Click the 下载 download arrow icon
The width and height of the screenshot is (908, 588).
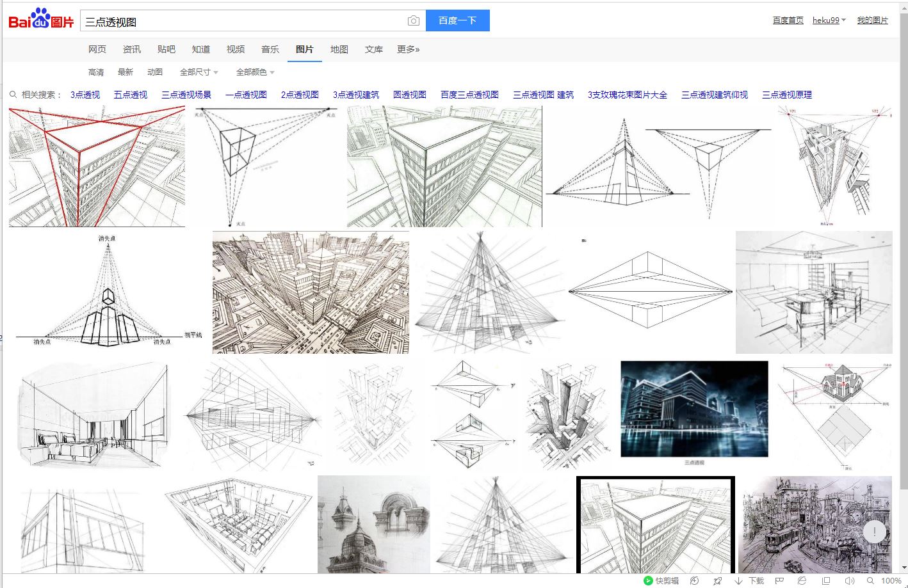tap(738, 580)
